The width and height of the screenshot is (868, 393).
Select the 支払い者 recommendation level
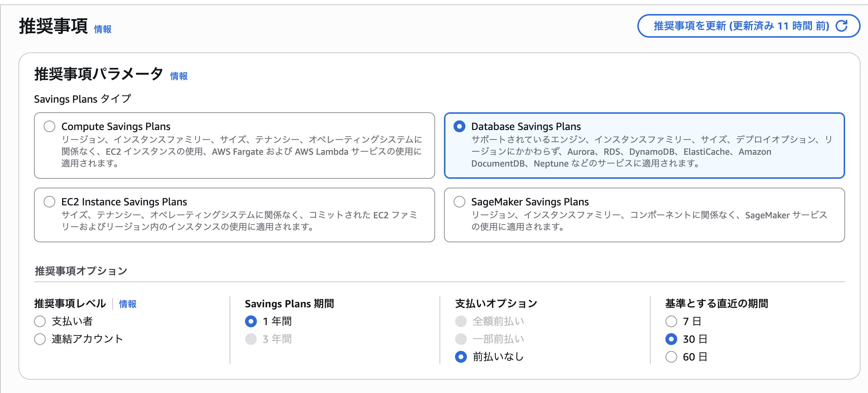[40, 321]
